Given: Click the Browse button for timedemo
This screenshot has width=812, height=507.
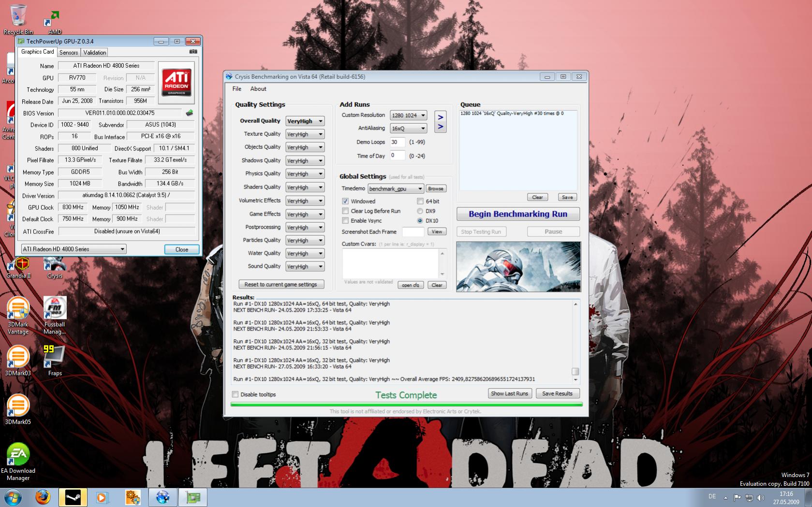Looking at the screenshot, I should click(x=436, y=189).
